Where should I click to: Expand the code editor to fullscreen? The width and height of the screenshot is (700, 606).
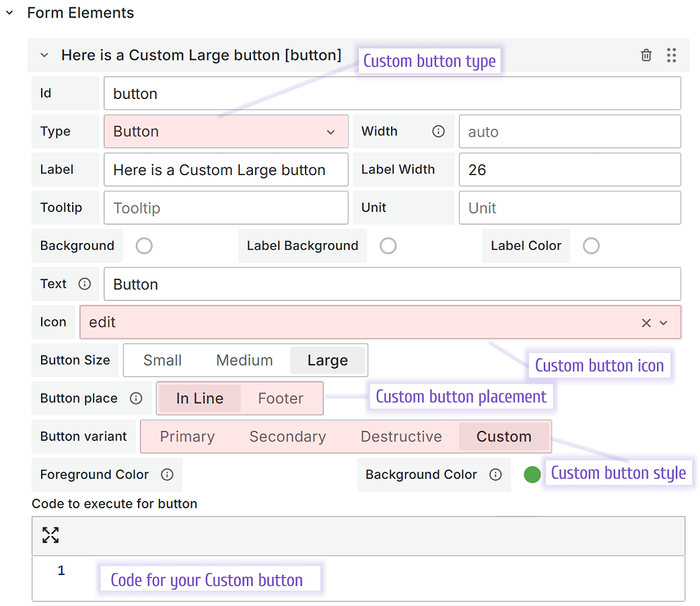click(x=50, y=535)
